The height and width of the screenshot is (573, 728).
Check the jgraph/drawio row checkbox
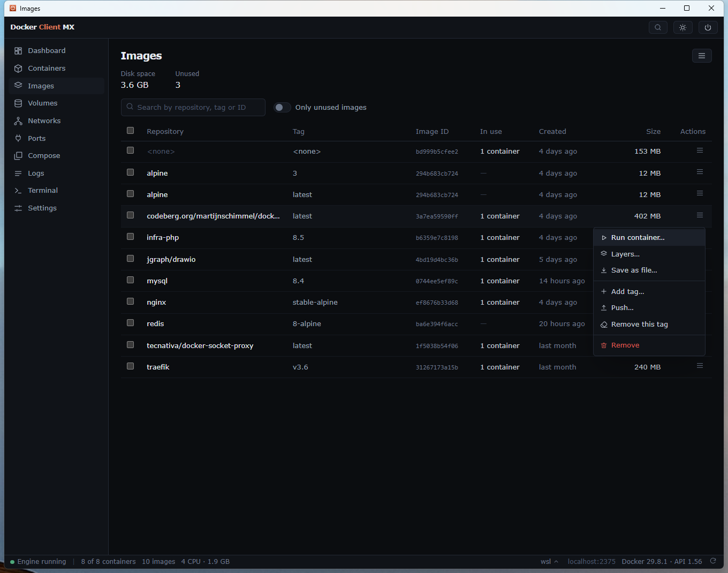pos(130,259)
